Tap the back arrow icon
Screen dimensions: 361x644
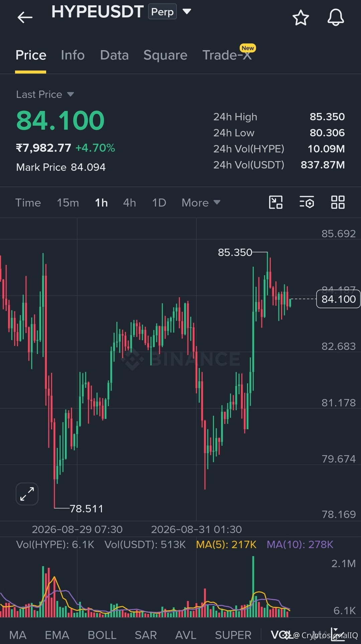coord(25,17)
